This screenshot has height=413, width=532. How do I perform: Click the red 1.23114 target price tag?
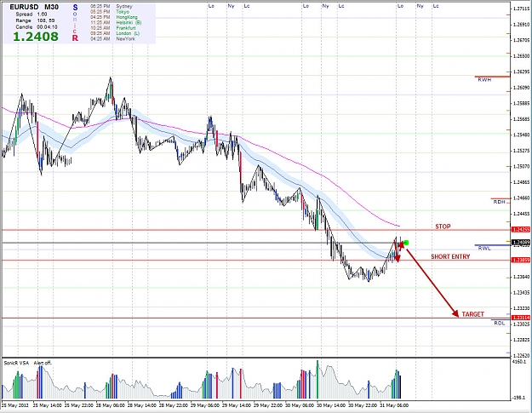coord(521,318)
